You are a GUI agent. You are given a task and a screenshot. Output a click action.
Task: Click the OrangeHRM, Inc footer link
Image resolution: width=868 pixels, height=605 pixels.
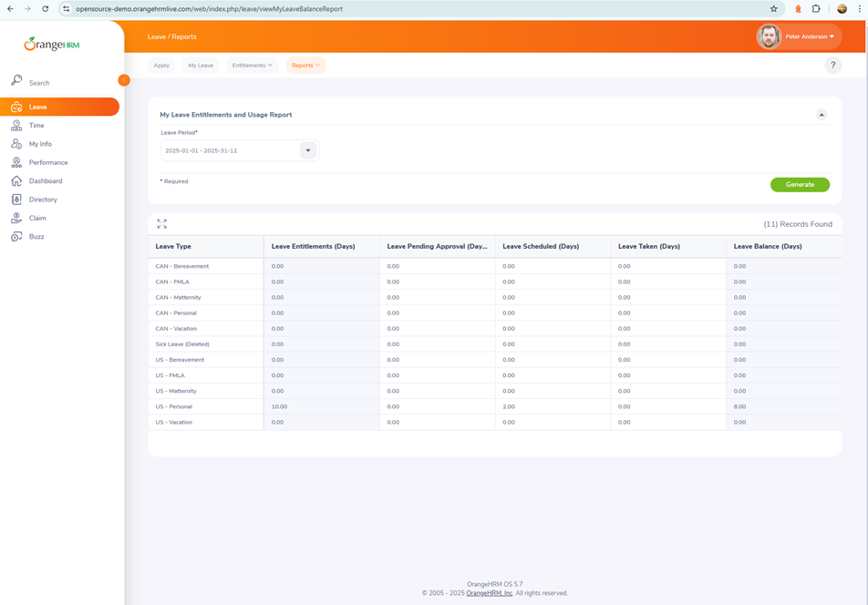point(489,593)
